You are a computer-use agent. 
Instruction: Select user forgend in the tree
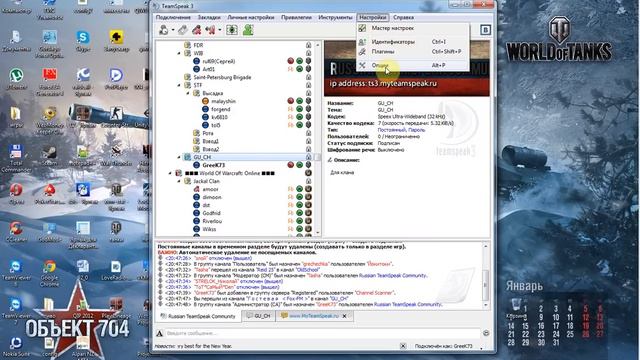coord(220,109)
